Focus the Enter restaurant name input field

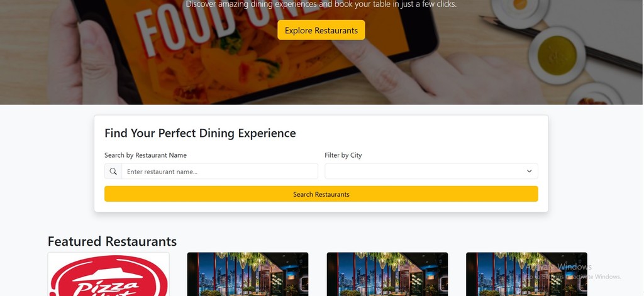(x=219, y=172)
